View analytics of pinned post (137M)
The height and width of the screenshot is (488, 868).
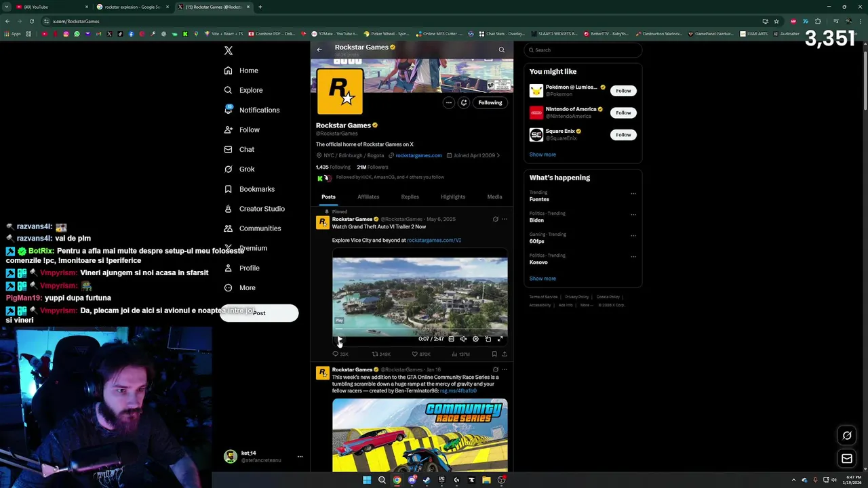[460, 354]
